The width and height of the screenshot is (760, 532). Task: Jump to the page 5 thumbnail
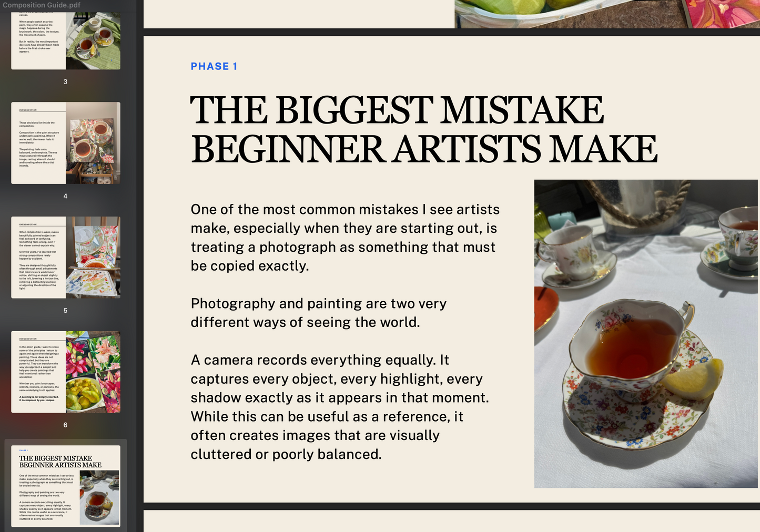66,258
